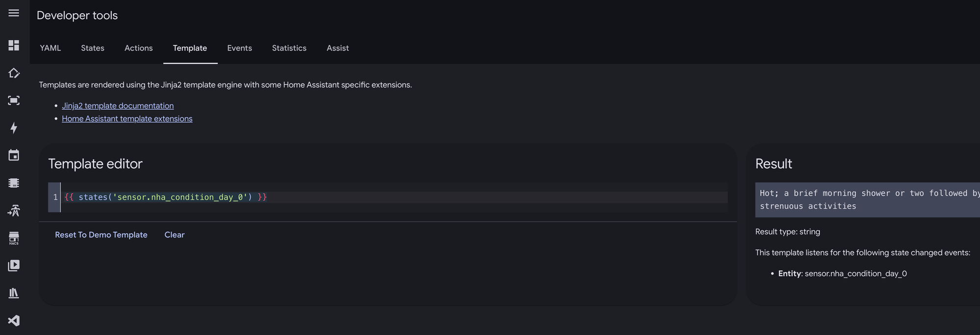Open Jinja2 template documentation link
Screen dimensions: 980x335
click(118, 106)
